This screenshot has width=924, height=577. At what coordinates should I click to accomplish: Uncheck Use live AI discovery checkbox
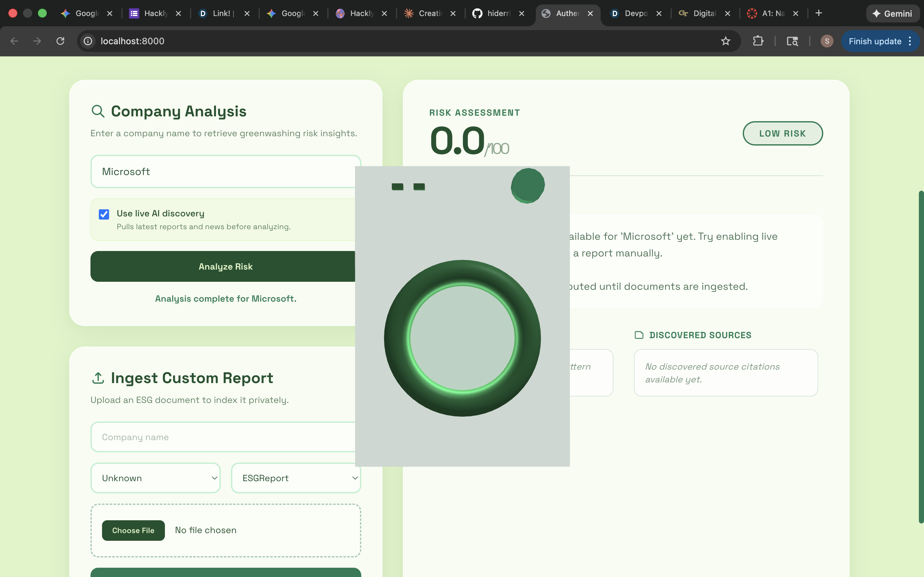[104, 214]
